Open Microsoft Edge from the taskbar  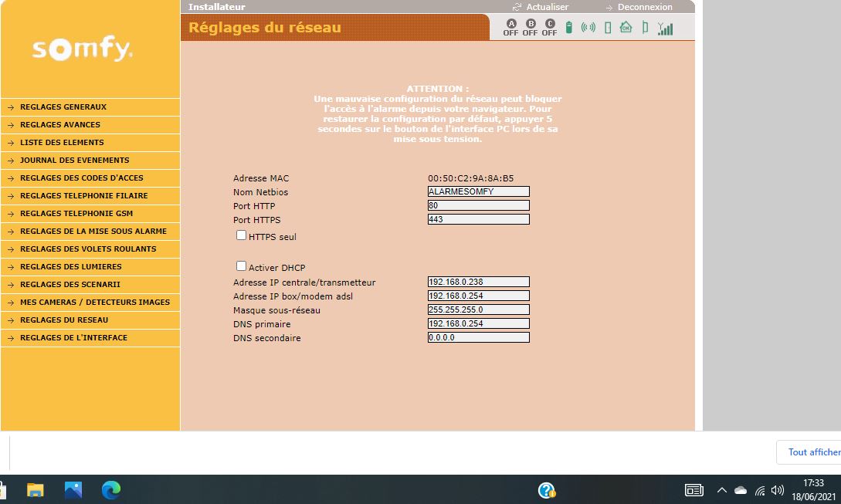(111, 489)
